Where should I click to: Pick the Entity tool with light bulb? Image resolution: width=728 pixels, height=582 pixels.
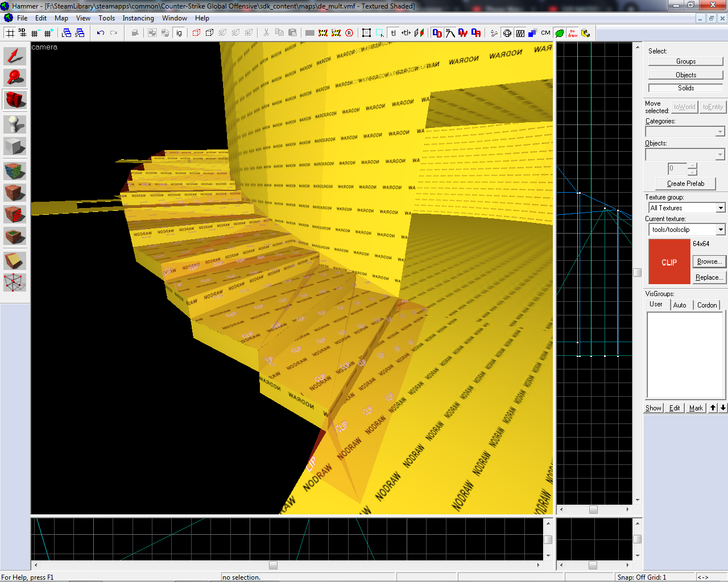pos(15,124)
